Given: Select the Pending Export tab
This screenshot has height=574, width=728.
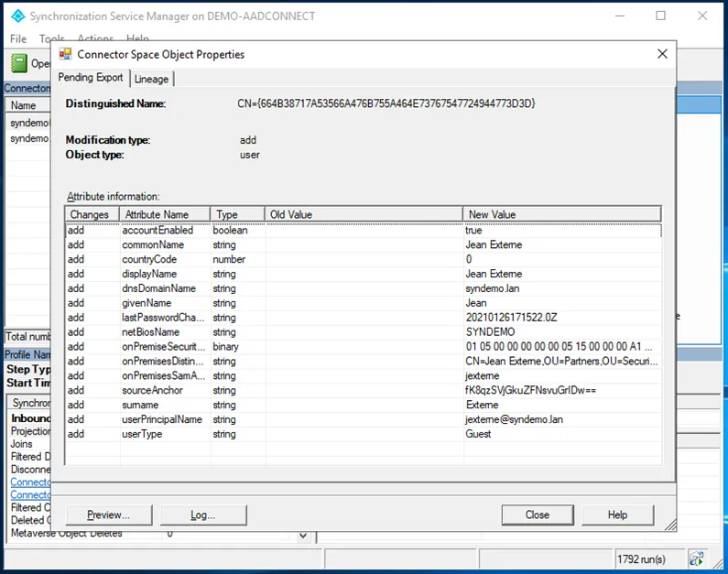Looking at the screenshot, I should 91,79.
